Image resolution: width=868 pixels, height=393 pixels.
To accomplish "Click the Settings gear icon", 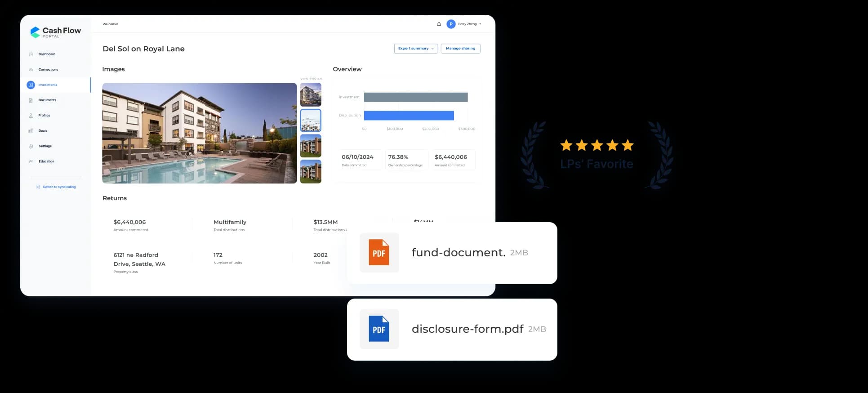I will (x=31, y=146).
